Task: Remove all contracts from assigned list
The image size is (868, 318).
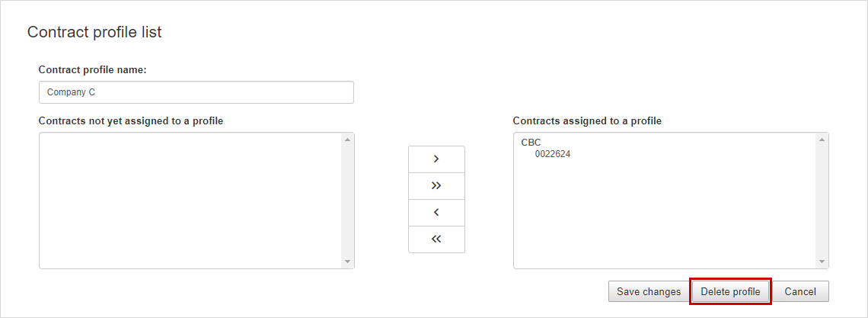Action: (436, 239)
